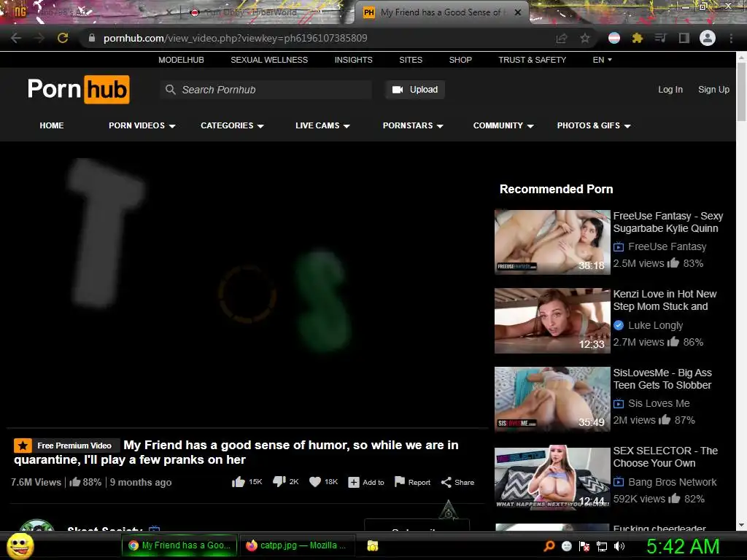747x560 pixels.
Task: Click the volume speaker tray icon
Action: [x=619, y=546]
